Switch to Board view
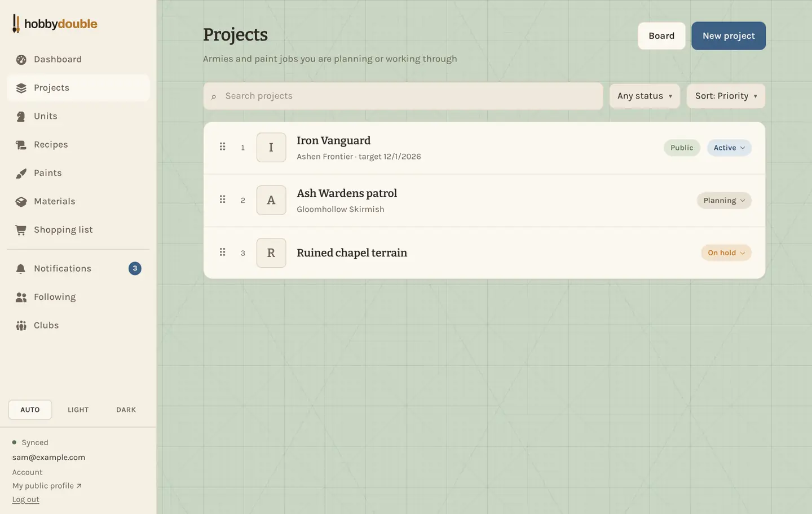Image resolution: width=812 pixels, height=514 pixels. (x=661, y=36)
